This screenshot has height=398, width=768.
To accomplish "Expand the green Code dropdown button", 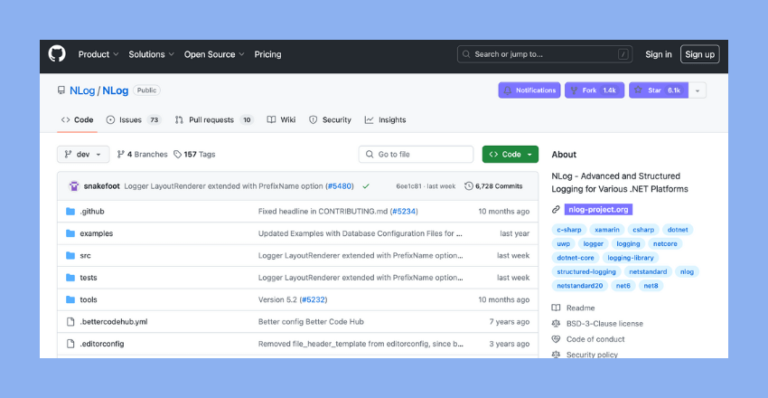I will [510, 154].
